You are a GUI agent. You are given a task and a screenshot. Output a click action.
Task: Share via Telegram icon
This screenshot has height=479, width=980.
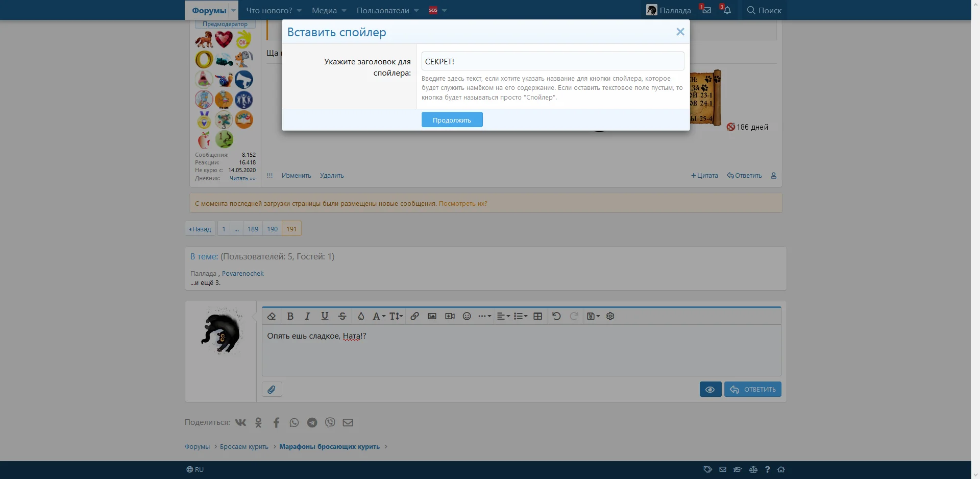[312, 422]
